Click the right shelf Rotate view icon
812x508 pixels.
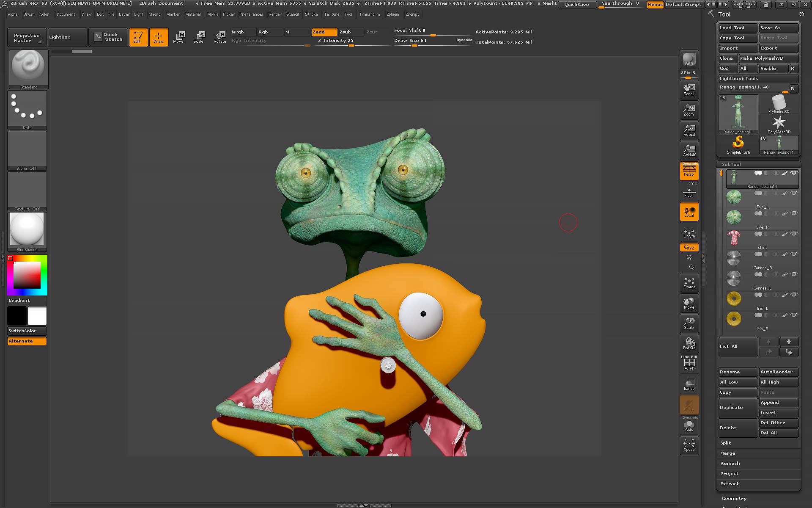pyautogui.click(x=689, y=344)
